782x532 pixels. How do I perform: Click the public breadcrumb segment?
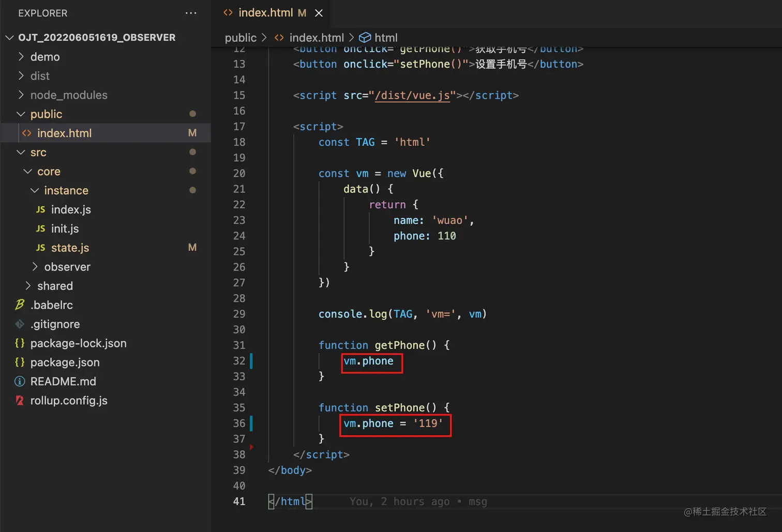240,38
